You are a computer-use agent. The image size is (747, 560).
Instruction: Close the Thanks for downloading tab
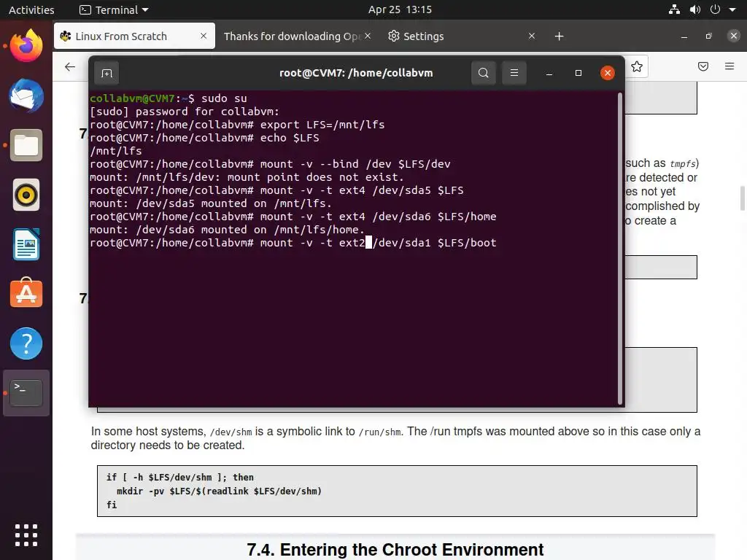(x=368, y=36)
